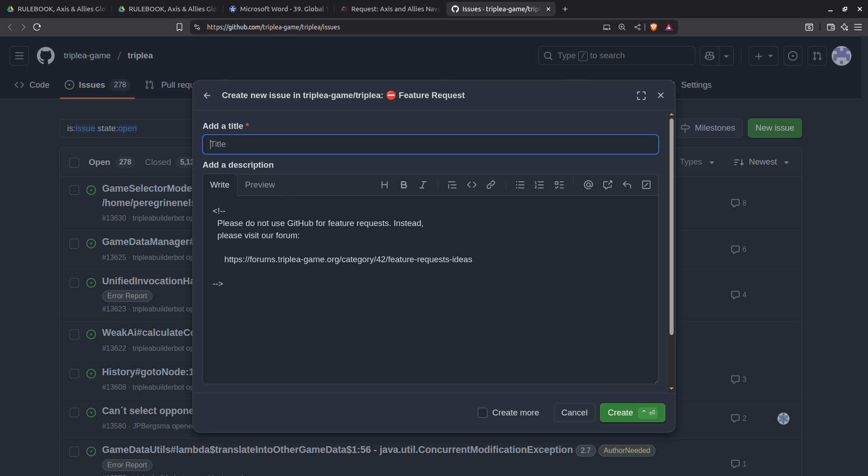Select checkbox for issue #13623
Viewport: 868px width, 476px height.
tap(75, 283)
